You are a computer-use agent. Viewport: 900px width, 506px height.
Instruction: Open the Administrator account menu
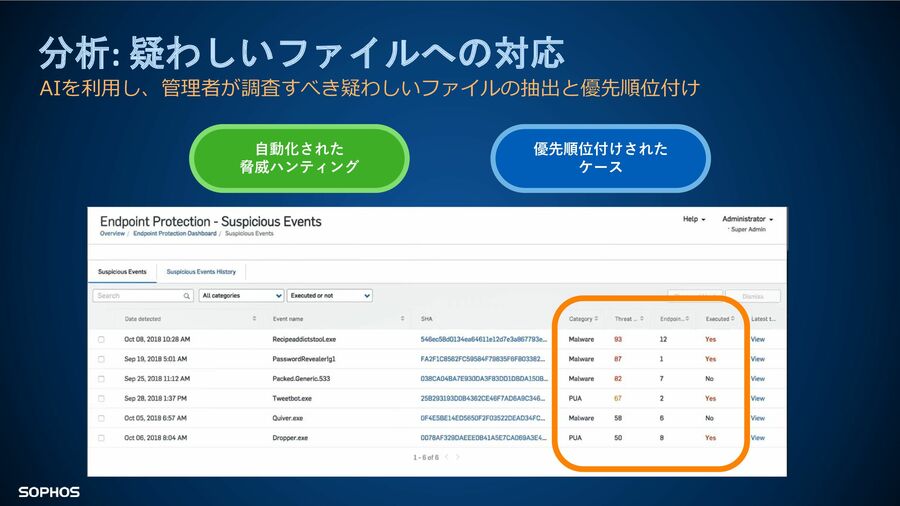tap(747, 219)
